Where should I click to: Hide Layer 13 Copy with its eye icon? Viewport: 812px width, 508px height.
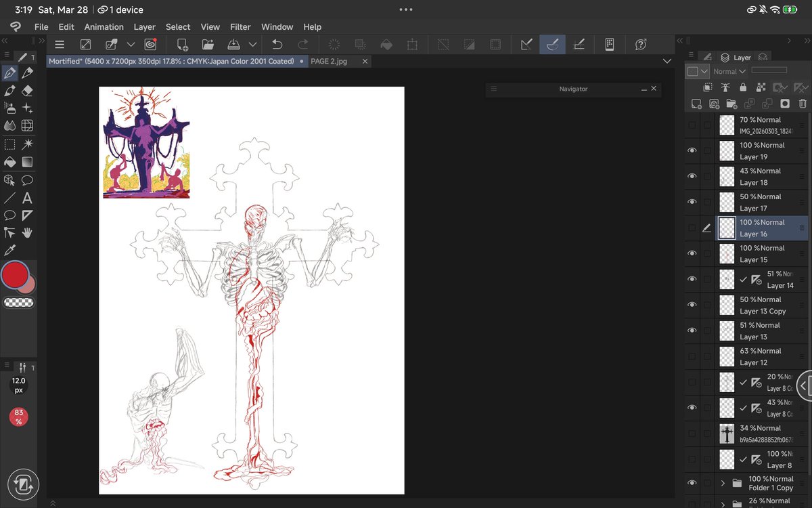click(692, 305)
